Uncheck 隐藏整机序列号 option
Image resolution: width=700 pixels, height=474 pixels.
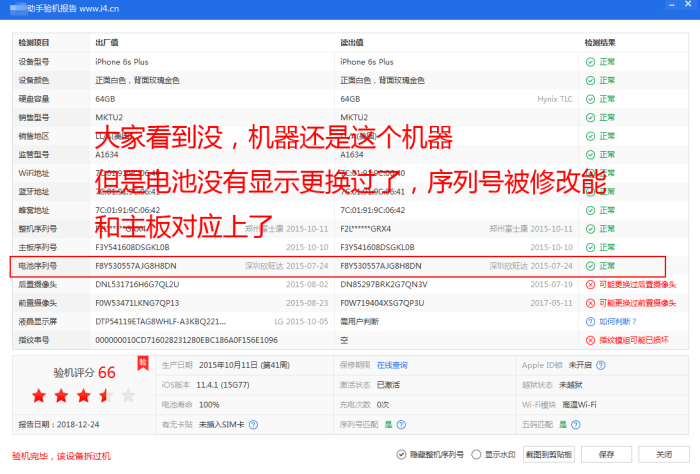(x=401, y=454)
